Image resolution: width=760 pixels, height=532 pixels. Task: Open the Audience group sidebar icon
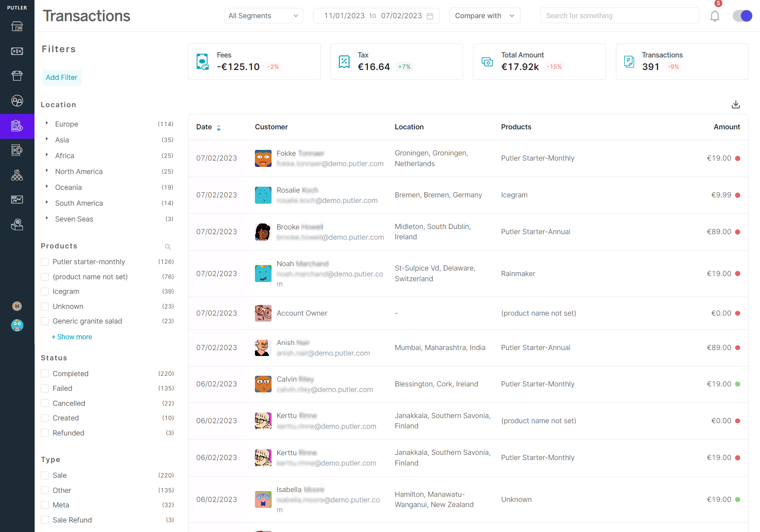17,175
